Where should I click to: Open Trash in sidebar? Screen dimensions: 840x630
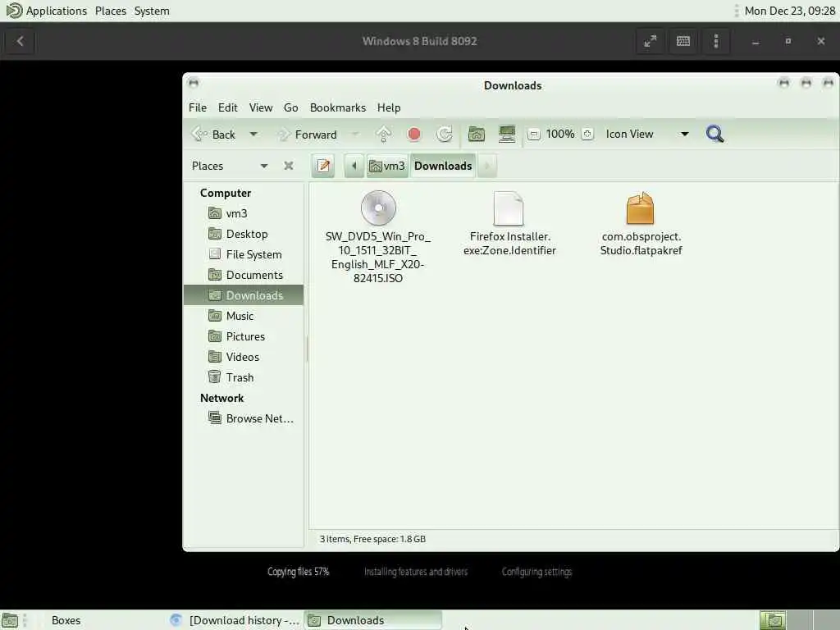[x=244, y=377]
